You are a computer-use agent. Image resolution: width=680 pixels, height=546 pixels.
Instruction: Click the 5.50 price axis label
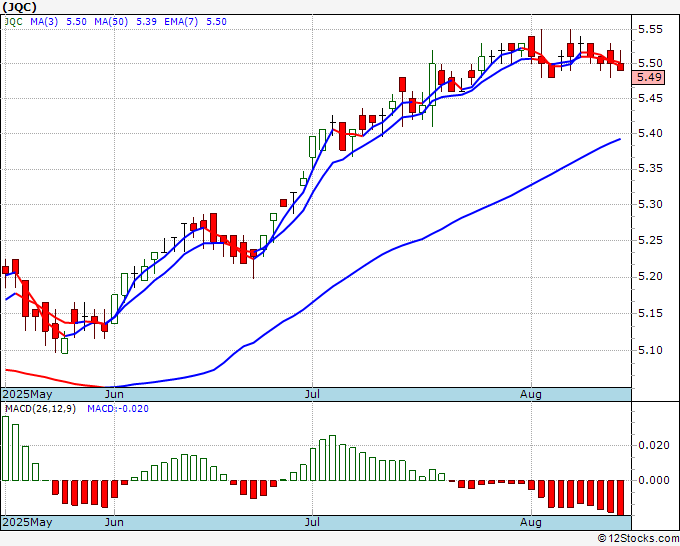(x=650, y=64)
